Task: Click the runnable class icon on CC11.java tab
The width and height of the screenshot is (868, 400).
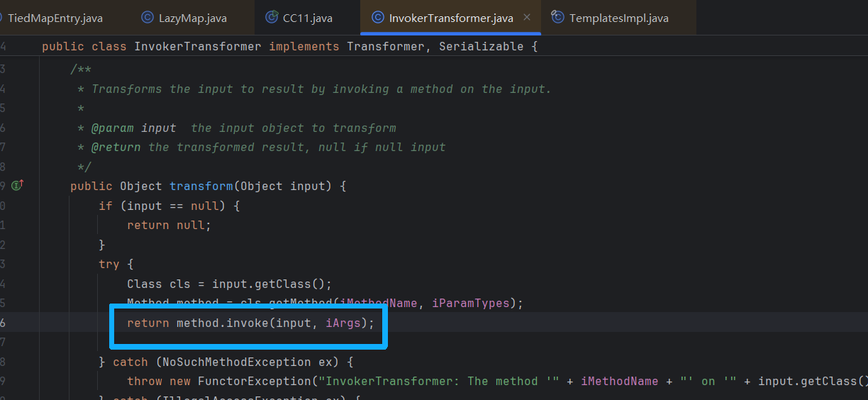Action: point(271,18)
